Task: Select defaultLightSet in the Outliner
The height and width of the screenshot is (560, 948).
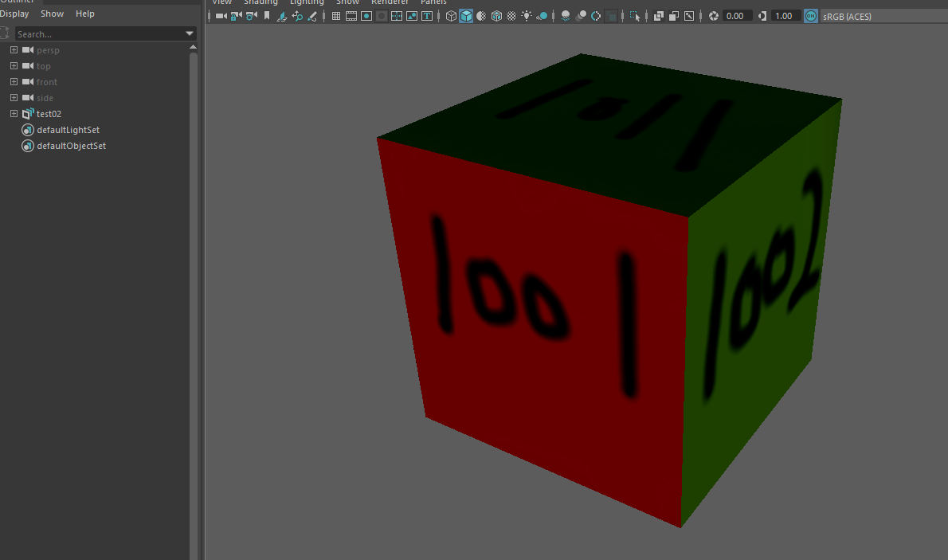Action: pyautogui.click(x=68, y=129)
